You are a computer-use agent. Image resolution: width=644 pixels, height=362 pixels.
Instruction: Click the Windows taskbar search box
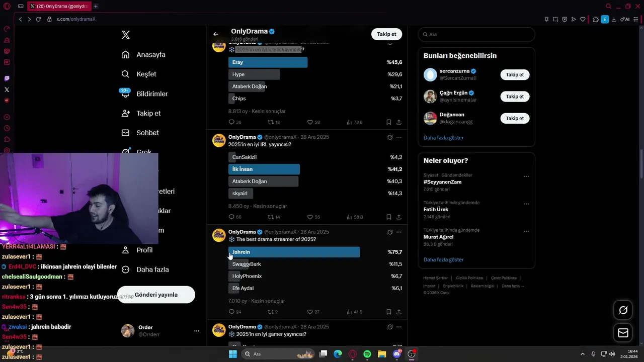pos(278,354)
